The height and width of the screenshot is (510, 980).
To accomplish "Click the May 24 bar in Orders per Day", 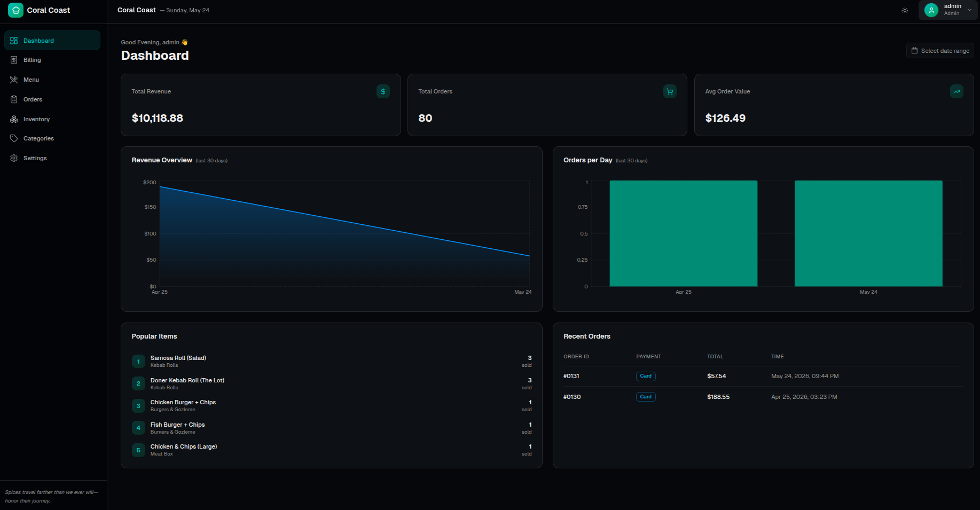I will coord(868,233).
